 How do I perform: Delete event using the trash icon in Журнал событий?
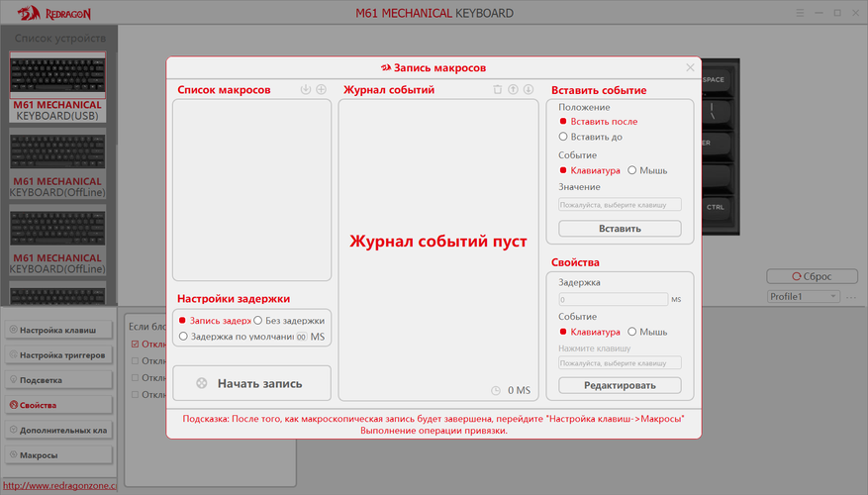click(498, 90)
